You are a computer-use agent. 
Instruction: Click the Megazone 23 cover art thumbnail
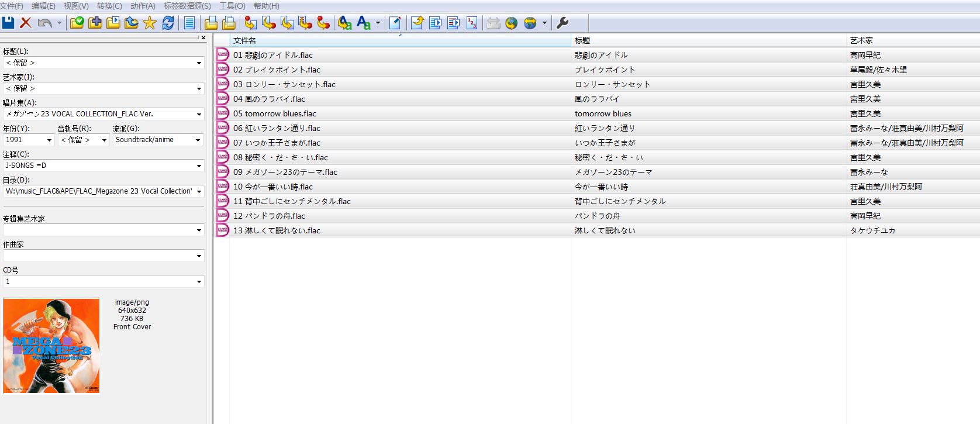pyautogui.click(x=51, y=346)
